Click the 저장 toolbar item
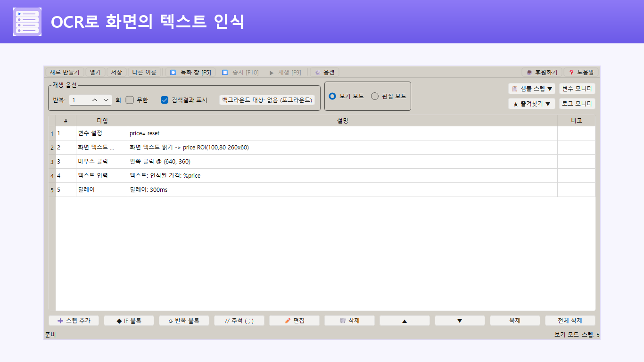Screen dimensions: 644x362 pyautogui.click(x=116, y=72)
